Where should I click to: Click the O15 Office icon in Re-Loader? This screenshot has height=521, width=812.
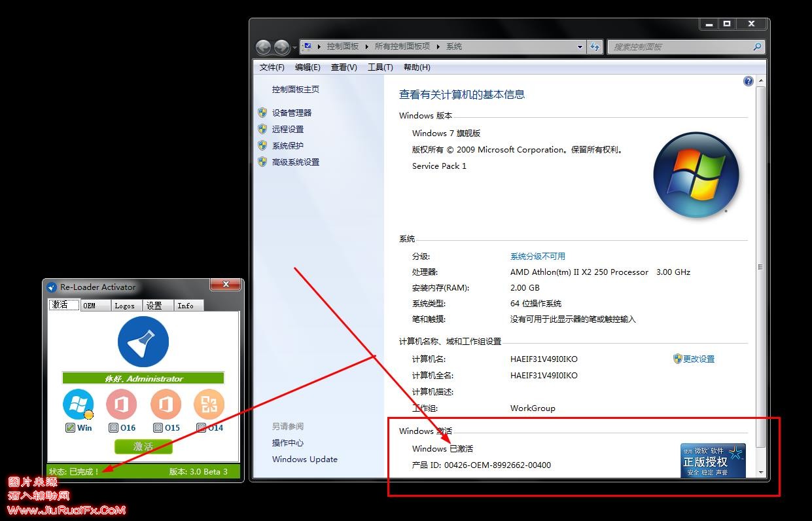coord(166,404)
